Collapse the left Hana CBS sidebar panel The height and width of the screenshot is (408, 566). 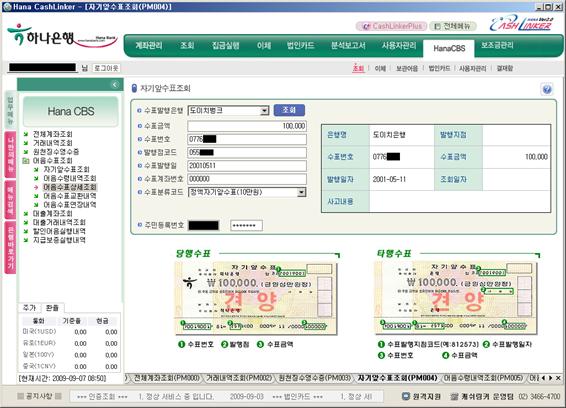[x=115, y=84]
